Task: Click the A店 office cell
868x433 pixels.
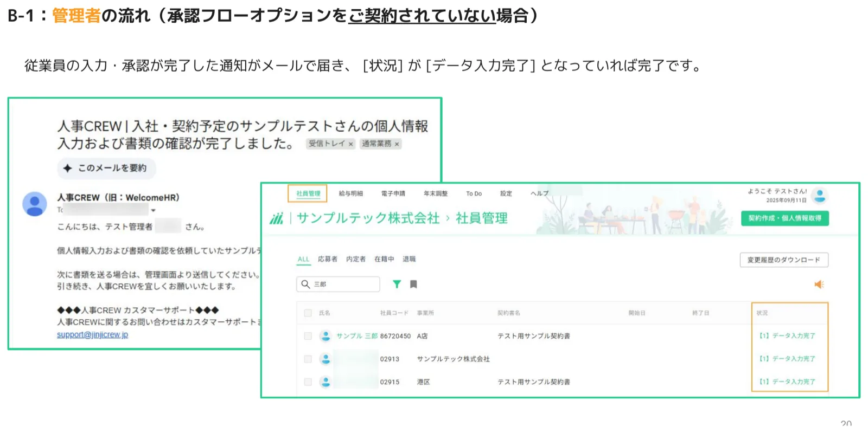Action: 422,336
